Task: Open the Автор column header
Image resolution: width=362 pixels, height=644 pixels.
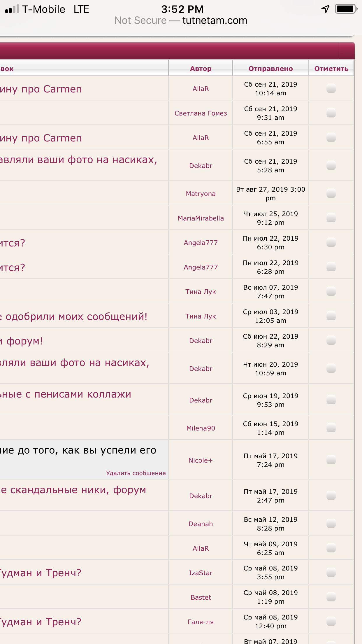Action: click(x=201, y=69)
